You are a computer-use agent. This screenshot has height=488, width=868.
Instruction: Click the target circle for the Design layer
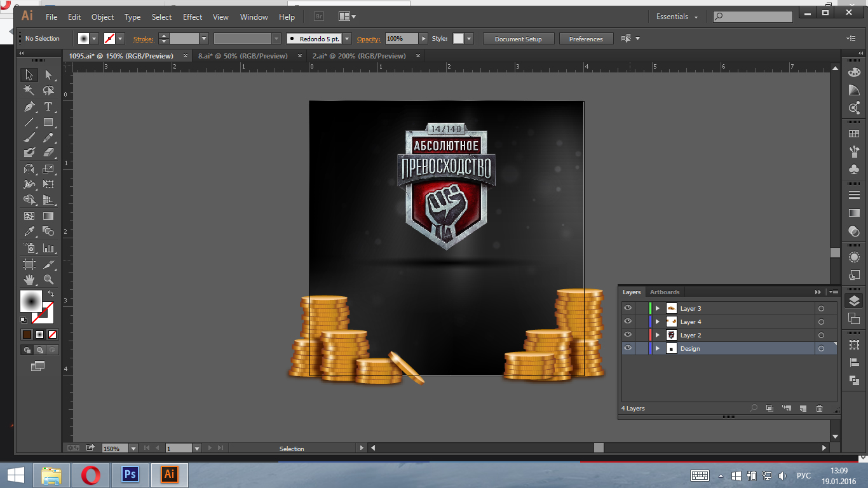821,349
